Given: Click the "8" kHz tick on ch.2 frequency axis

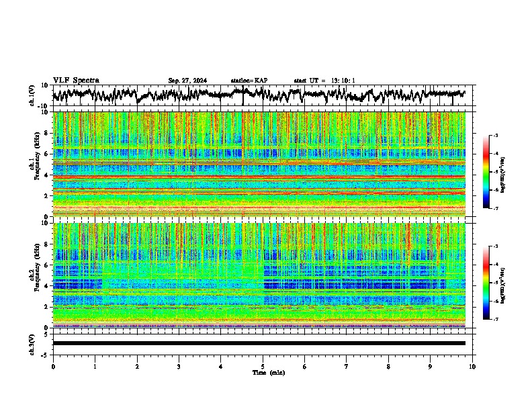Looking at the screenshot, I should 47,244.
